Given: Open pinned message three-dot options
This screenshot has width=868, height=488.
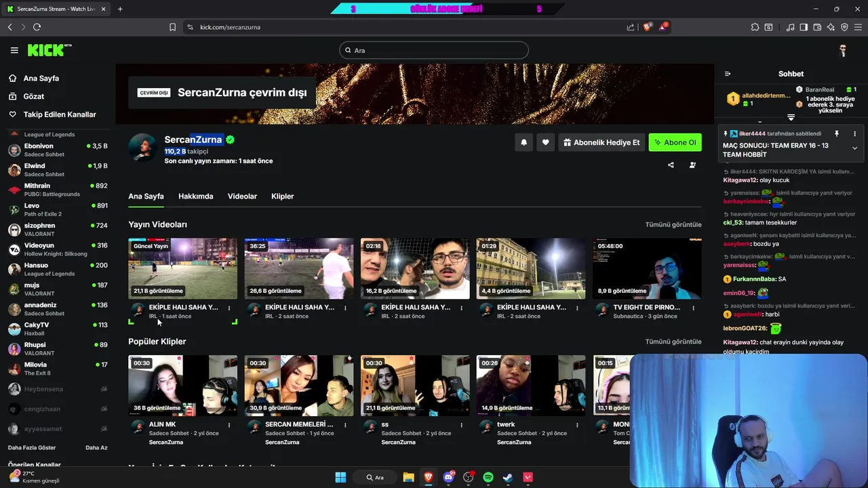Looking at the screenshot, I should 854,134.
